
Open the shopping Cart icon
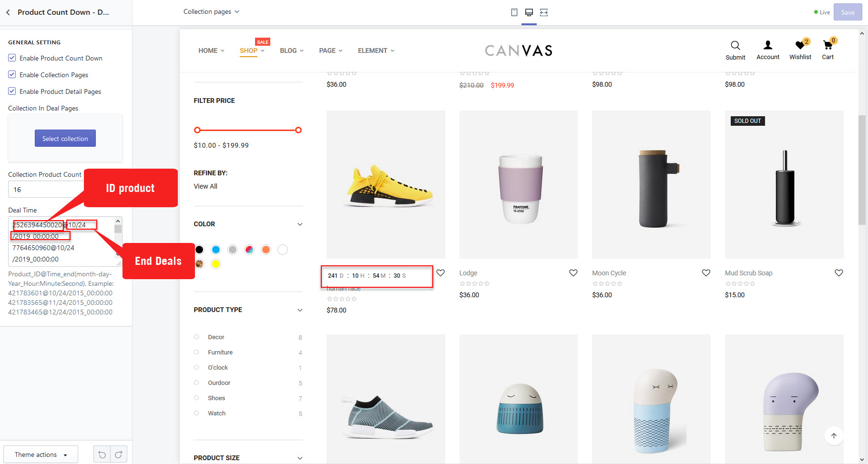tap(827, 45)
